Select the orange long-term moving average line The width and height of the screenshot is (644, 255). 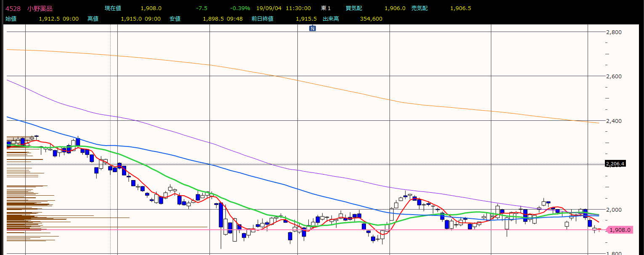pyautogui.click(x=294, y=80)
